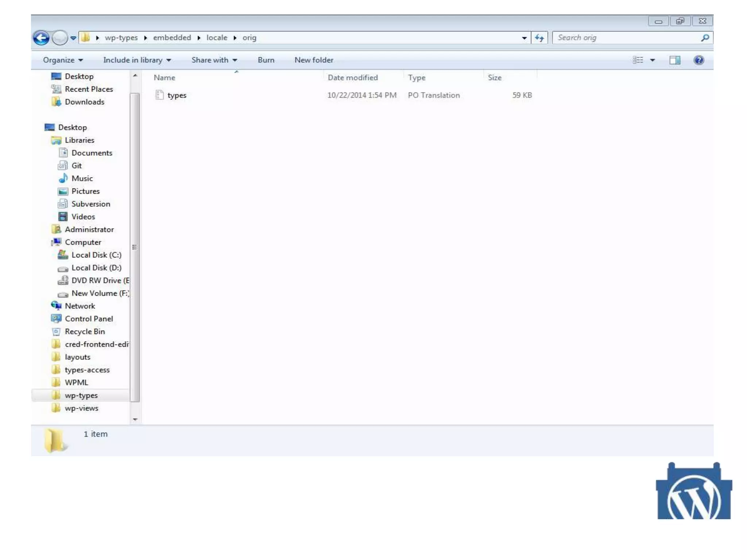Click the New folder button
This screenshot has height=560, width=747.
(314, 60)
